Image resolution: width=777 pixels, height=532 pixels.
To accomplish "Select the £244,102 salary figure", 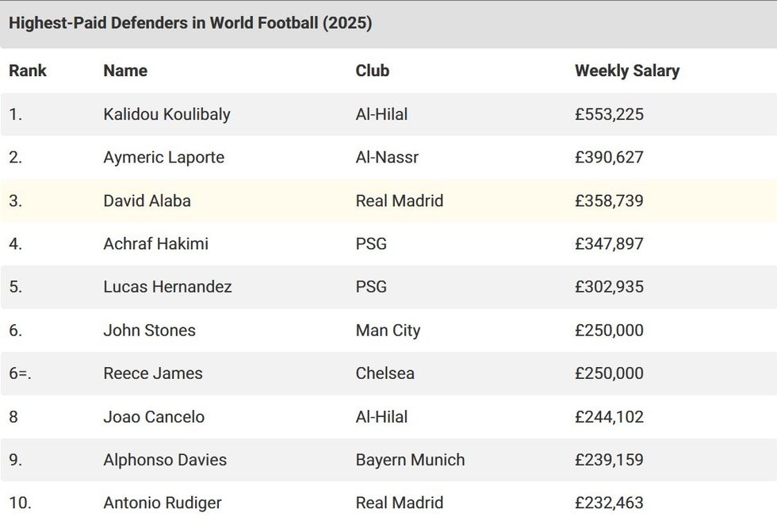I will coord(609,416).
